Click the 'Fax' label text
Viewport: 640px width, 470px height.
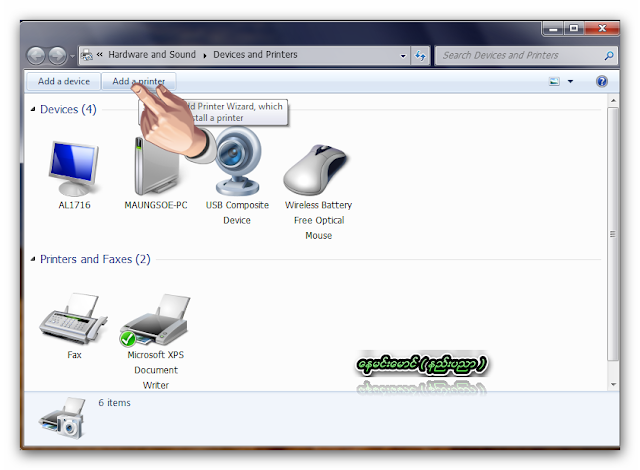(74, 355)
